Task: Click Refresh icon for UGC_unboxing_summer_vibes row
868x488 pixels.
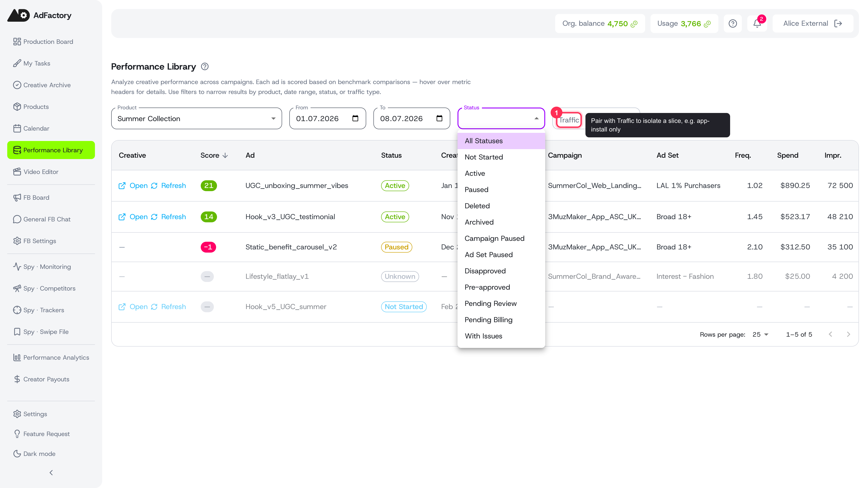Action: coord(154,185)
